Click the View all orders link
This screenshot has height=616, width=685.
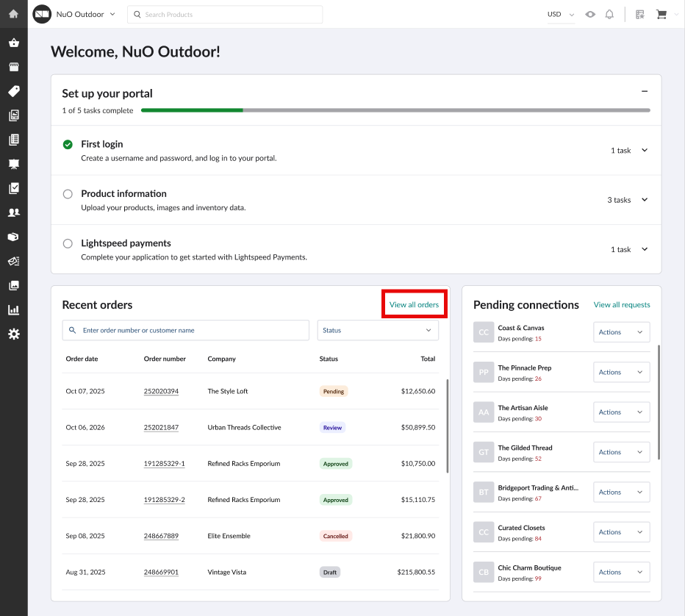click(x=414, y=305)
